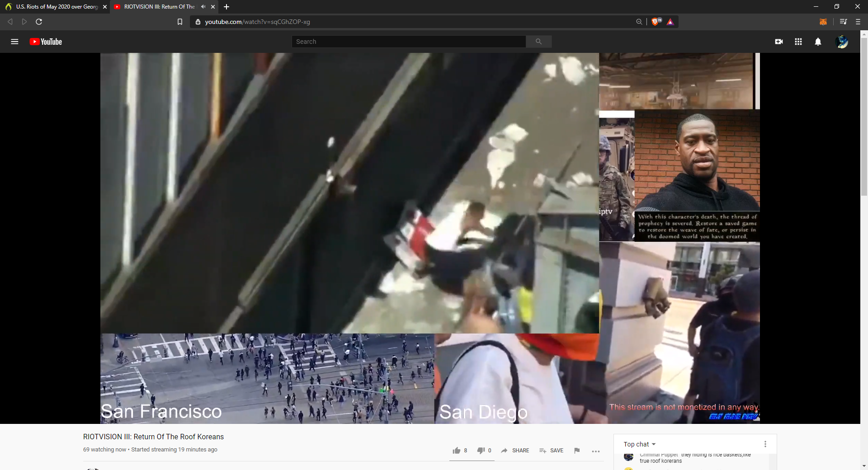Open a new browser tab
The height and width of the screenshot is (470, 868).
[226, 7]
